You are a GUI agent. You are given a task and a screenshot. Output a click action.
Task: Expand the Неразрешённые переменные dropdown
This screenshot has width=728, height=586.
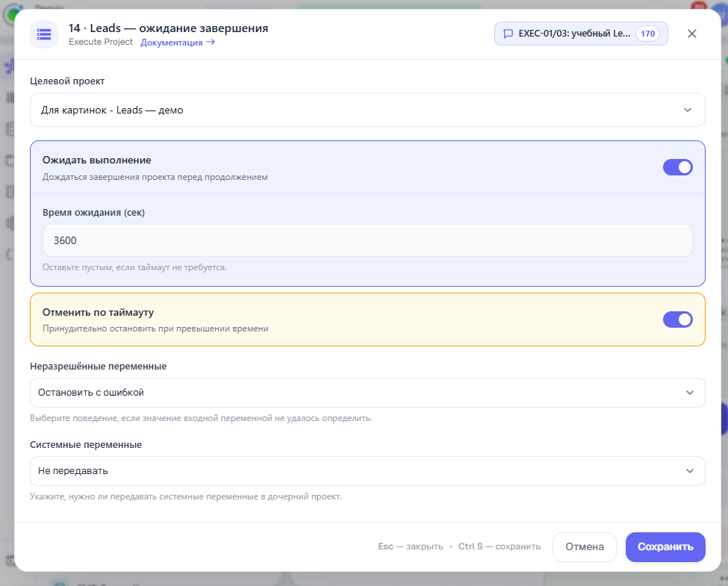[367, 393]
